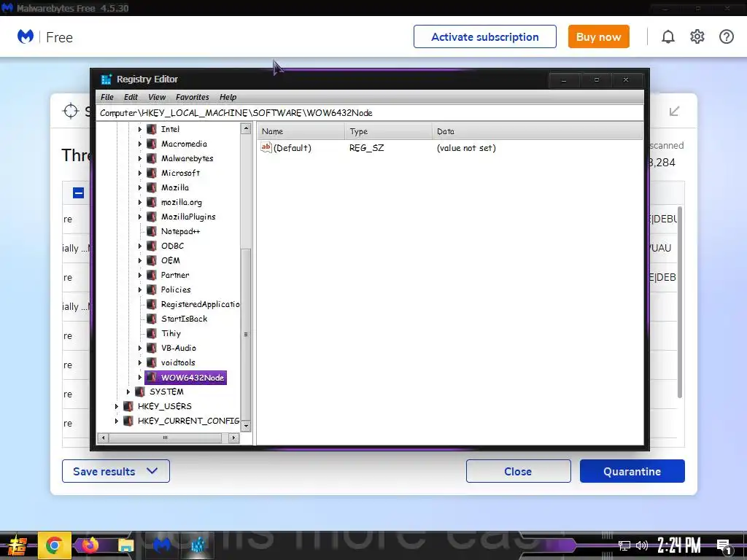Select the VB-Audio tree key

click(x=178, y=348)
